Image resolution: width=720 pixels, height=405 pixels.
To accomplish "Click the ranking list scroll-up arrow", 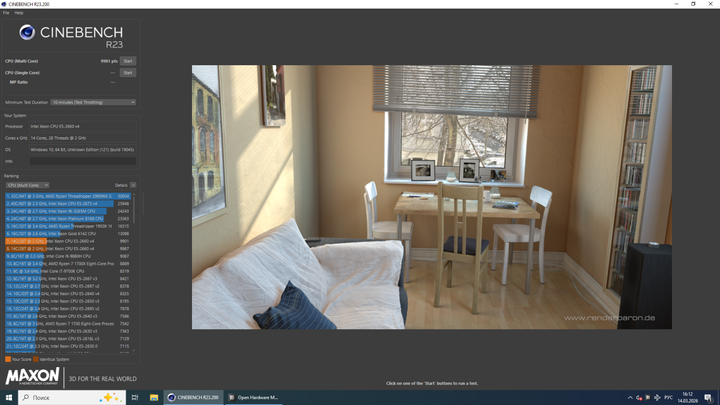I will (x=134, y=195).
